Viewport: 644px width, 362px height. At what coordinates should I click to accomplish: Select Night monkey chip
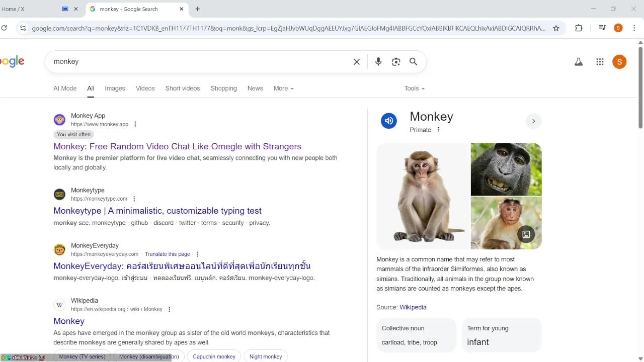tap(266, 356)
